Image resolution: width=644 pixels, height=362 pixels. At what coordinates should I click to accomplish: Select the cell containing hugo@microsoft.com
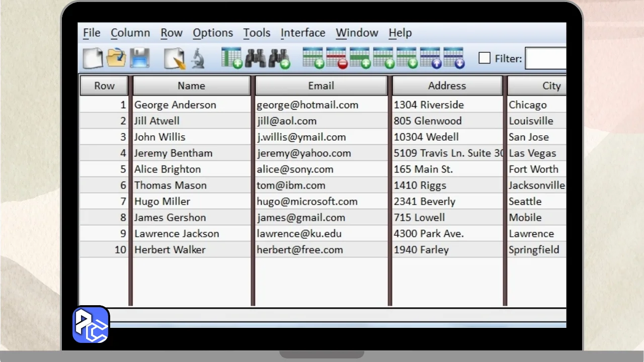tap(307, 202)
